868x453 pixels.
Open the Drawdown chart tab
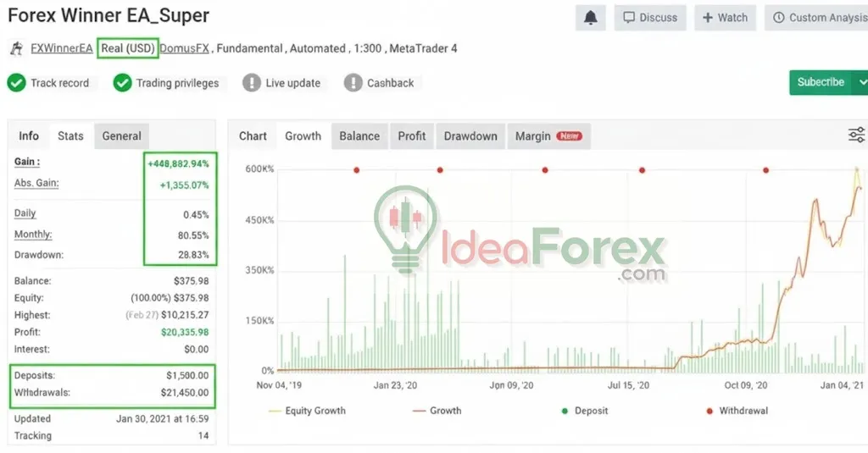pyautogui.click(x=470, y=136)
